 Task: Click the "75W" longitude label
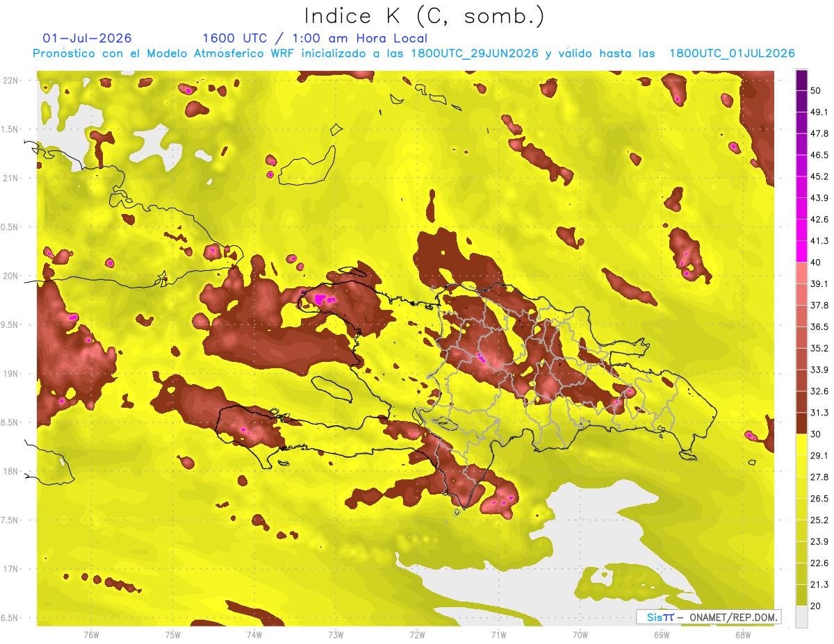click(172, 634)
